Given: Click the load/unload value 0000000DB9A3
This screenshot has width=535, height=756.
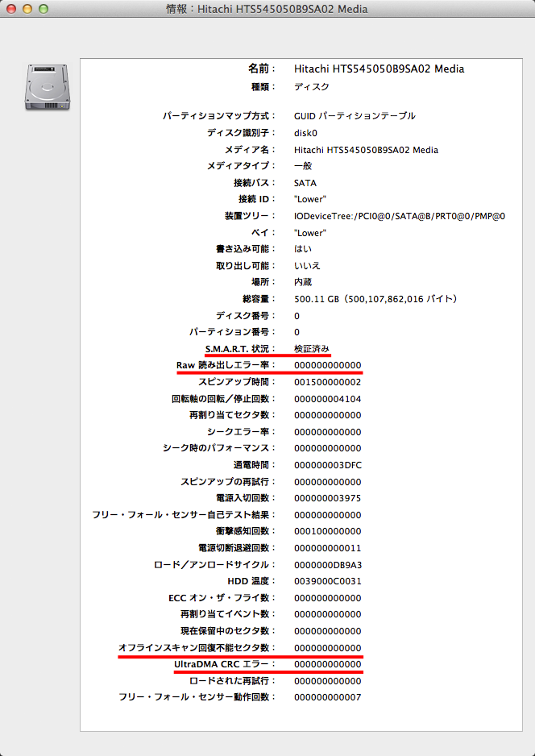Looking at the screenshot, I should [x=328, y=565].
